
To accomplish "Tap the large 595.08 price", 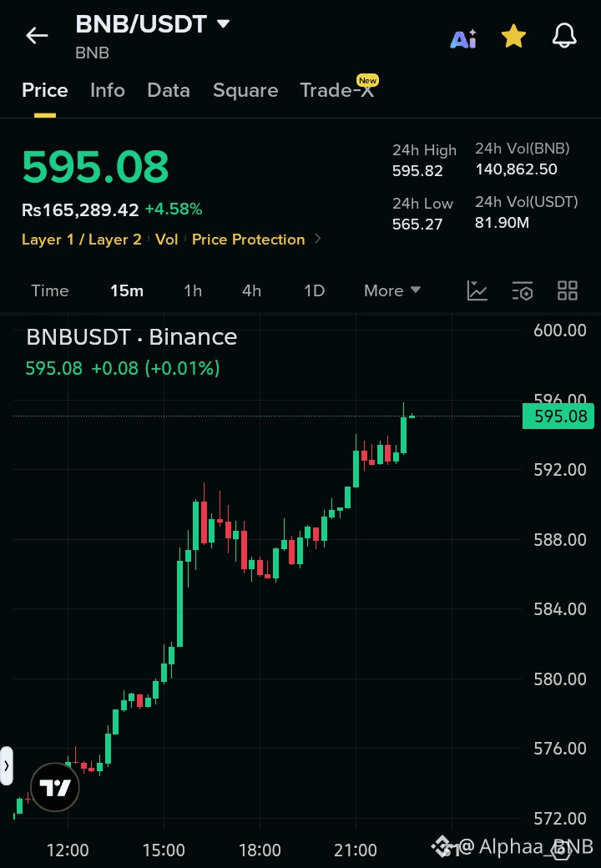I will (x=95, y=167).
